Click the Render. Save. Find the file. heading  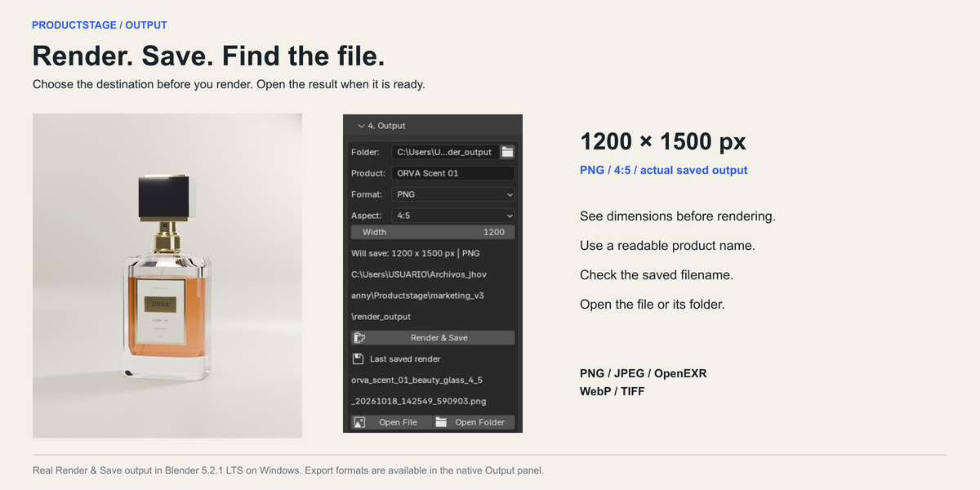(208, 56)
